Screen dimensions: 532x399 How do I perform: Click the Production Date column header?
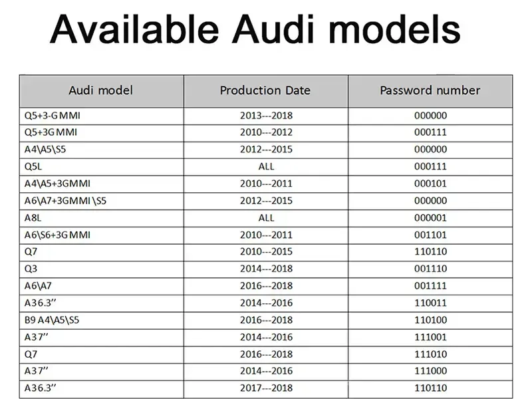(265, 91)
